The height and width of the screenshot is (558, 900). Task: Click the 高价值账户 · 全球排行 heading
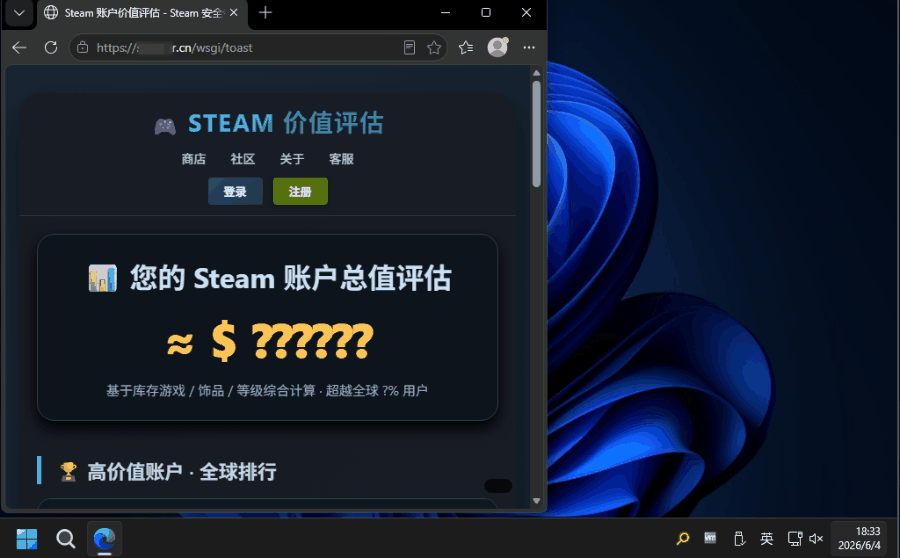(181, 472)
